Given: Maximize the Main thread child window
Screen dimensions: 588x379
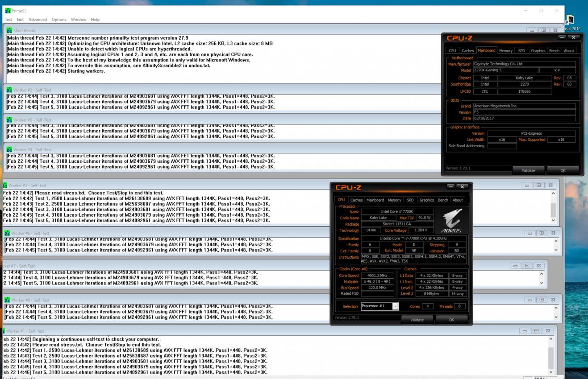Looking at the screenshot, I should coord(543,30).
